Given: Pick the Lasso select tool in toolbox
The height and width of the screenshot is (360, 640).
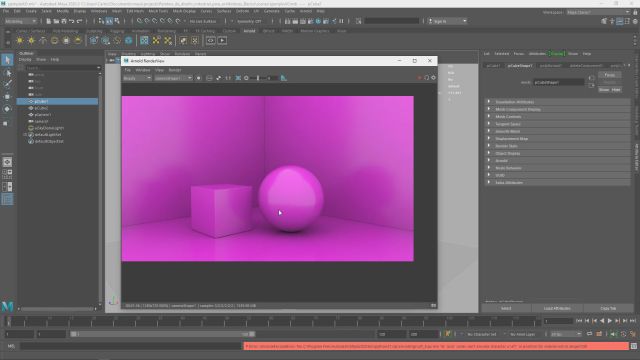Looking at the screenshot, I should pos(7,73).
